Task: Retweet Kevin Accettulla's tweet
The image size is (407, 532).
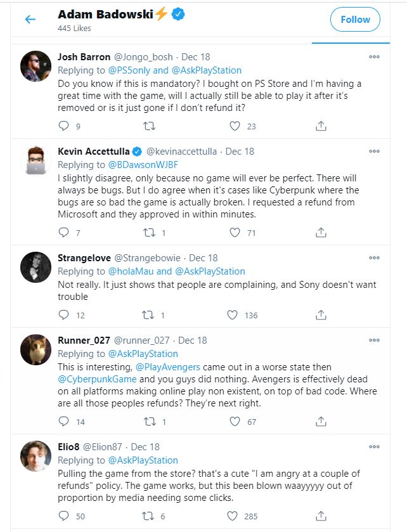Action: click(150, 233)
